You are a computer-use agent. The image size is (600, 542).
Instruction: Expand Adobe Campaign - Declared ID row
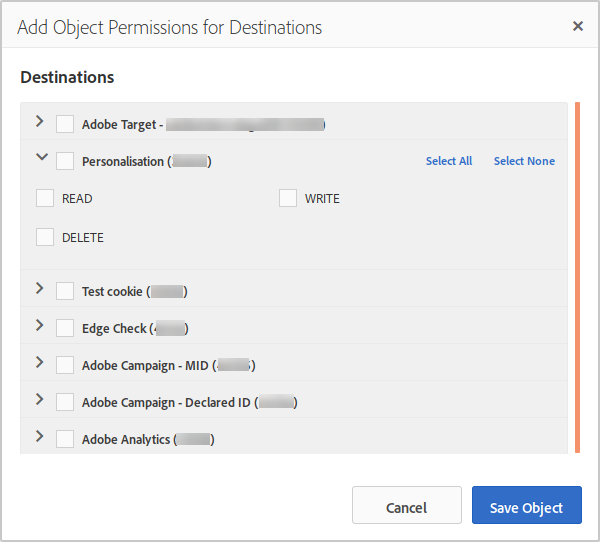(x=40, y=400)
